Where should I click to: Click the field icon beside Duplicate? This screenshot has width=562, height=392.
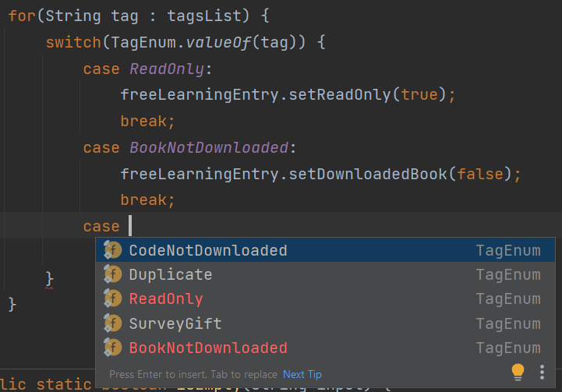112,274
